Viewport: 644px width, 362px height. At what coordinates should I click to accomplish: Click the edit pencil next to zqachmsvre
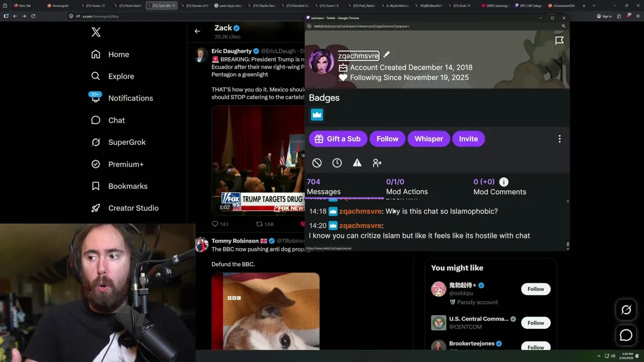(x=386, y=54)
